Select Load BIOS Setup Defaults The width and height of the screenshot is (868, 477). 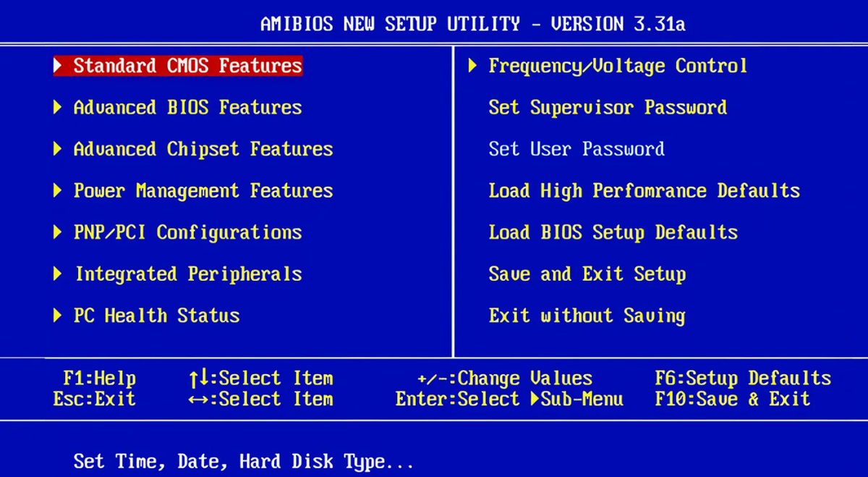coord(613,232)
